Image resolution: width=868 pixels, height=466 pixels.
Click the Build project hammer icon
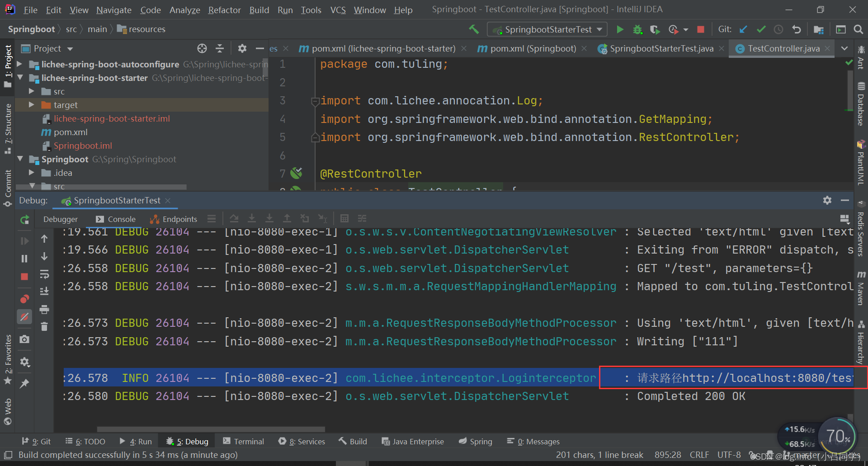point(473,29)
